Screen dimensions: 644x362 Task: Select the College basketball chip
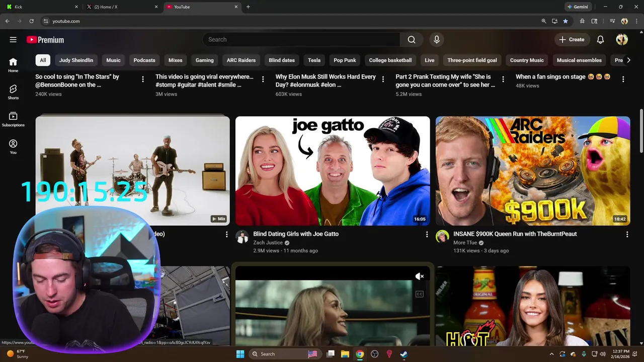pos(390,60)
